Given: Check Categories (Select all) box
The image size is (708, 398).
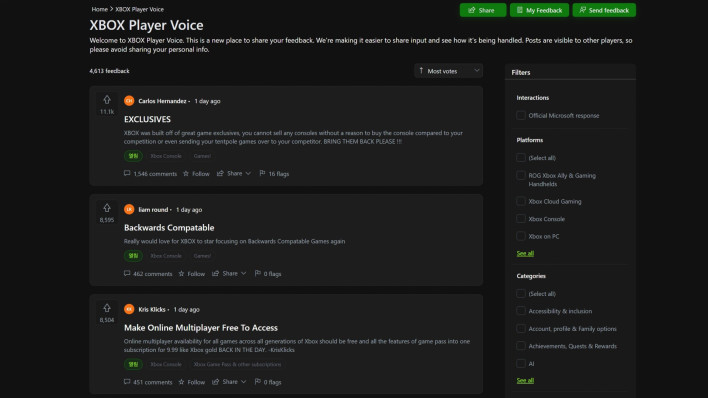Looking at the screenshot, I should click(521, 294).
